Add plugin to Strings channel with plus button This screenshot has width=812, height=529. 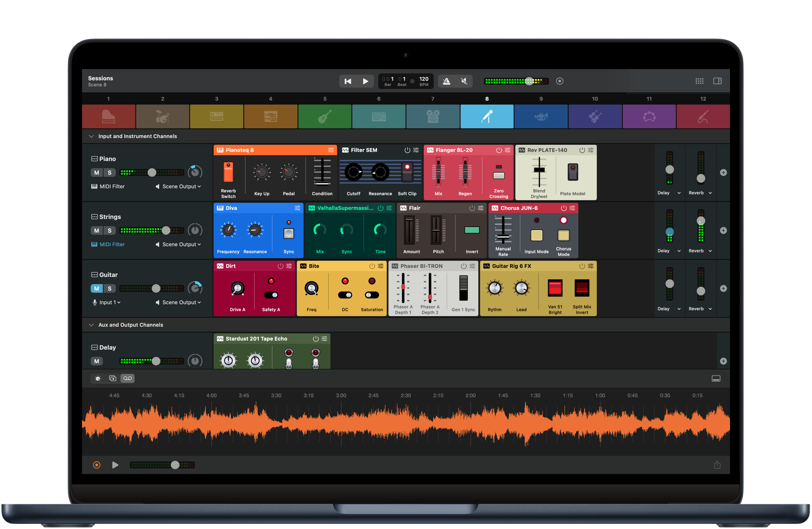(x=723, y=231)
